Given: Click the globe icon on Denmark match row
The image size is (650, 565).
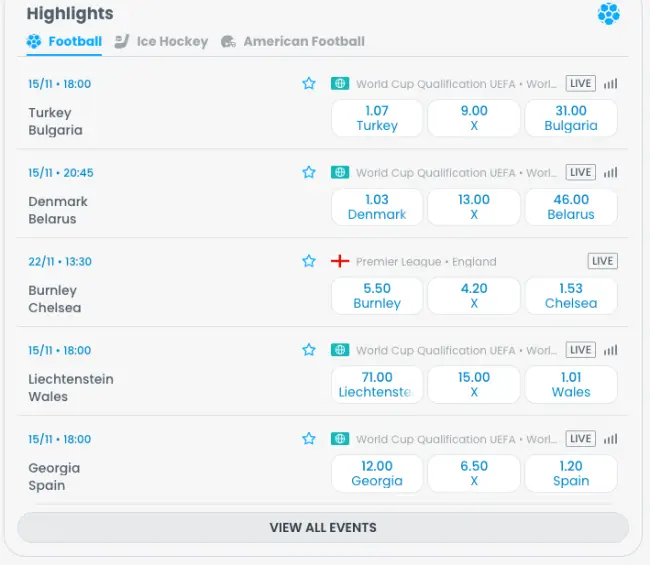Looking at the screenshot, I should coord(340,173).
